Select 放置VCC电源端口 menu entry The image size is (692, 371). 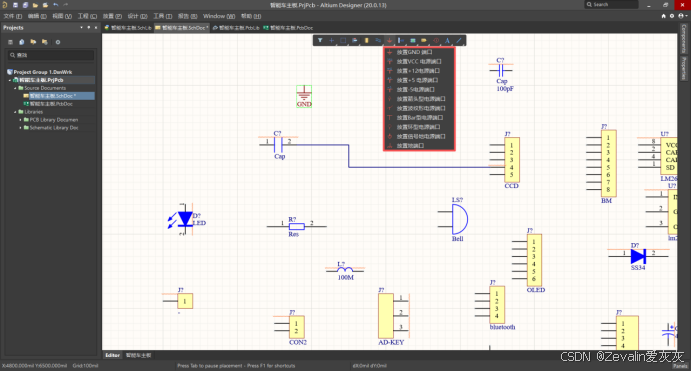pyautogui.click(x=419, y=62)
